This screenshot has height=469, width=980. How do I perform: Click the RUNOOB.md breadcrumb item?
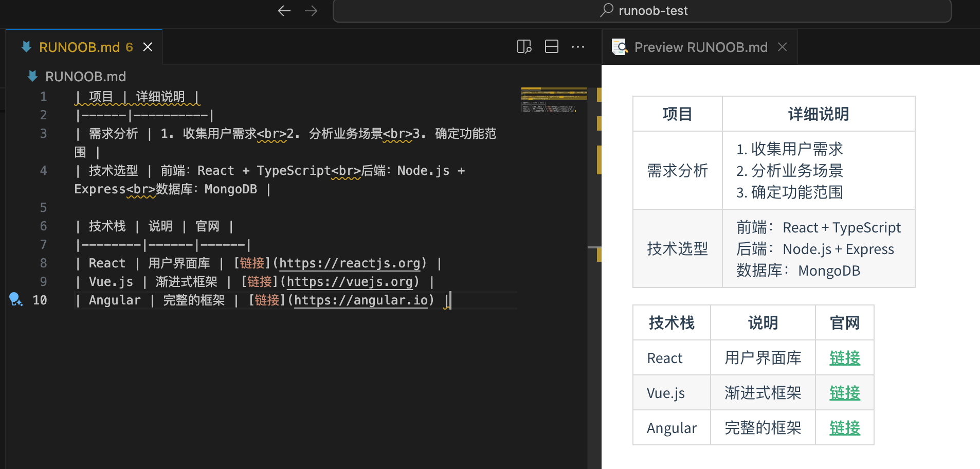(85, 77)
